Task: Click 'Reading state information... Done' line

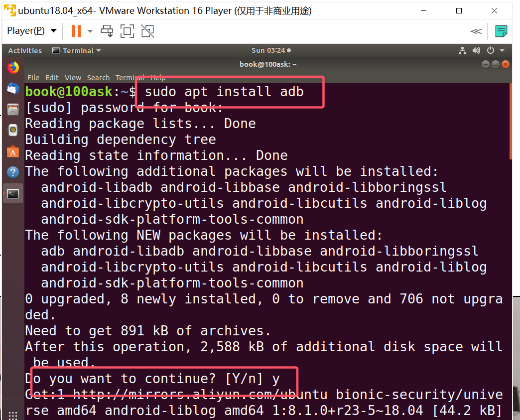Action: (156, 155)
